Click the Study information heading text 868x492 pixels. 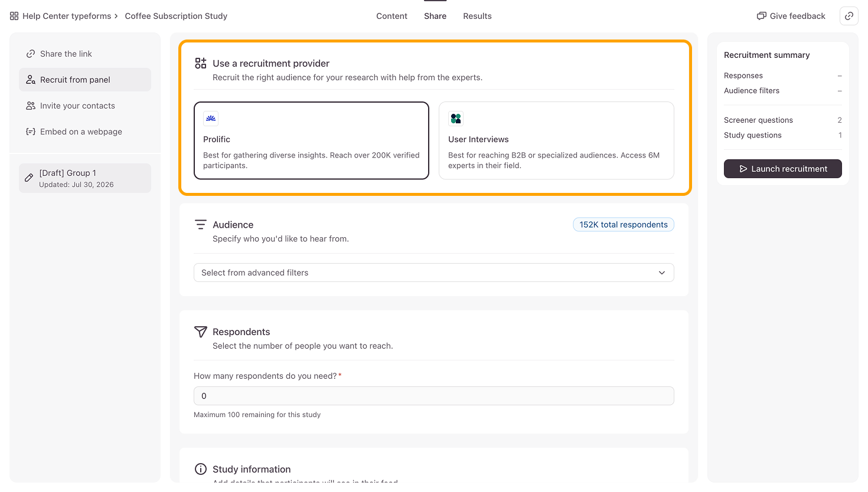click(252, 469)
